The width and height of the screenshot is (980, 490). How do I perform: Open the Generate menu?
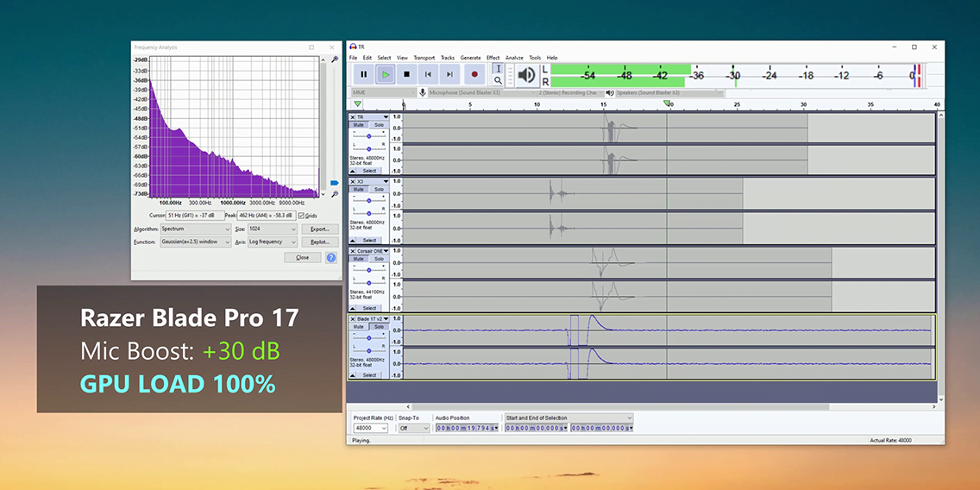click(471, 58)
